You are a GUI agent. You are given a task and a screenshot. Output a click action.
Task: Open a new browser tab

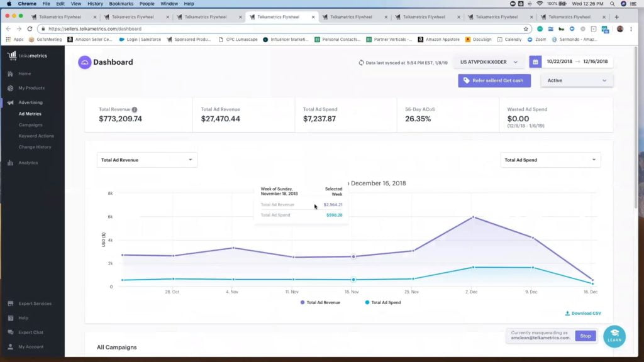click(616, 17)
